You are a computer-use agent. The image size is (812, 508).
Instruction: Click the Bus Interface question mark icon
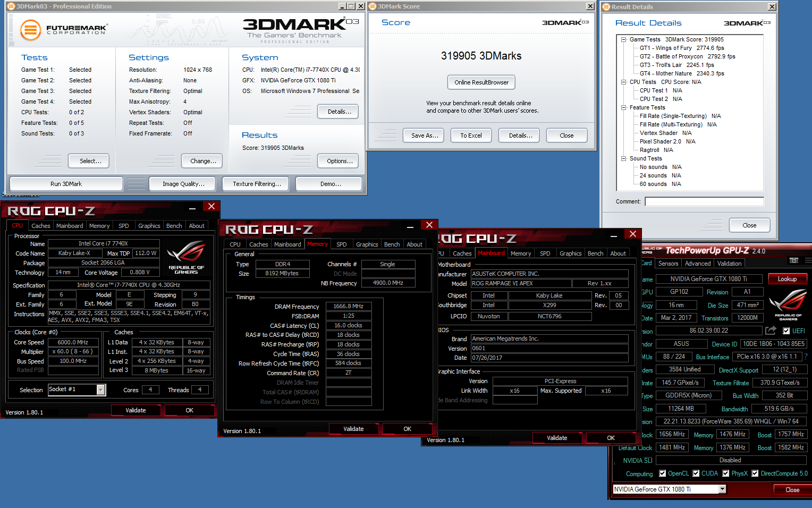[806, 357]
